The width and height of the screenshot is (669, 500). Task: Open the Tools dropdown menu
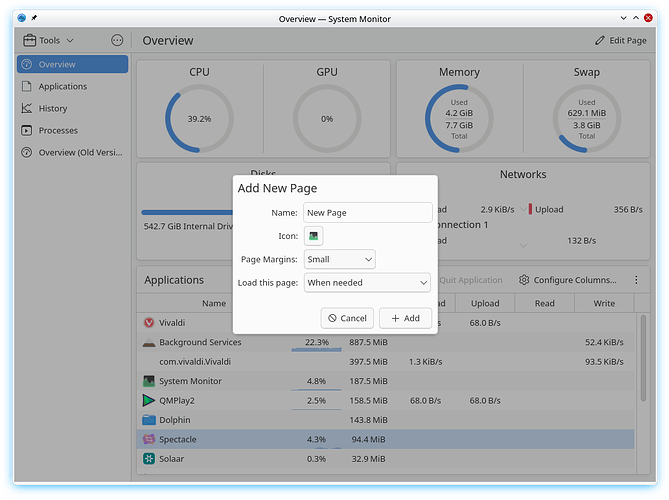[x=50, y=40]
